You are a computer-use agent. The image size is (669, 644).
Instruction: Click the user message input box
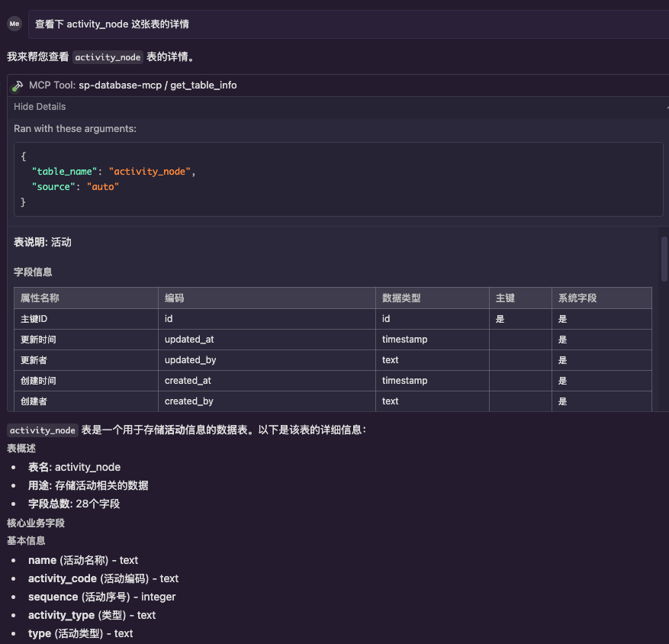[x=348, y=24]
